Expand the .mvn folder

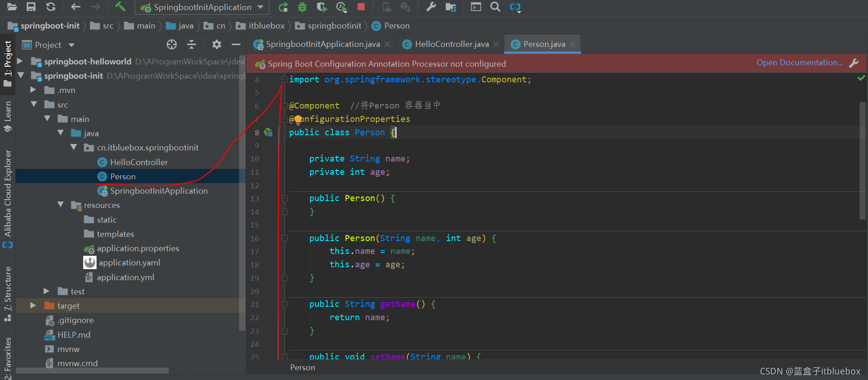coord(33,90)
